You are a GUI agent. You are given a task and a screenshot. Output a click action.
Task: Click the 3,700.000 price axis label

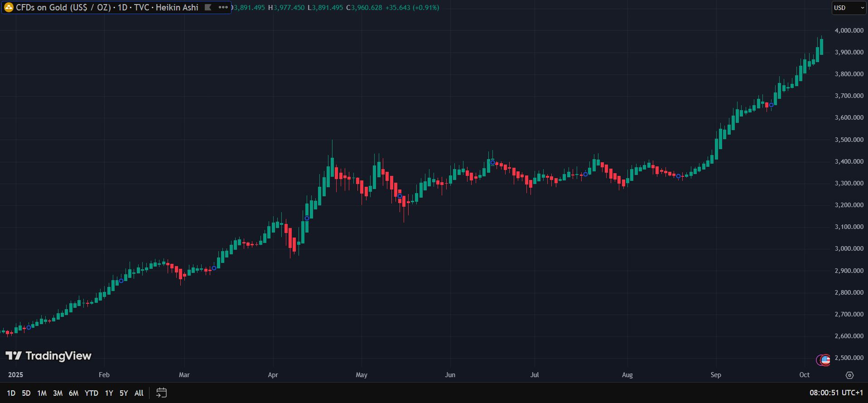tap(849, 96)
